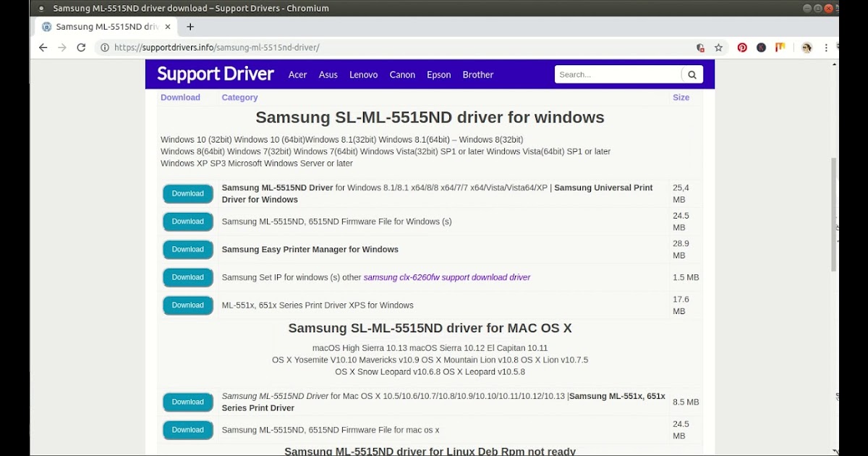Viewport: 868px width, 456px height.
Task: Download ML-551x Print Driver XPS for Windows
Action: [x=188, y=305]
